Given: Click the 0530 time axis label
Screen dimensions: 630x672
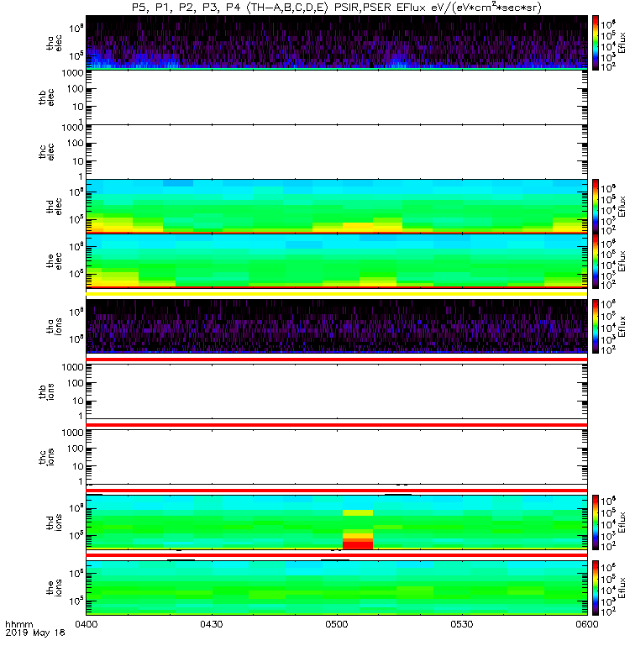Looking at the screenshot, I should [x=461, y=624].
